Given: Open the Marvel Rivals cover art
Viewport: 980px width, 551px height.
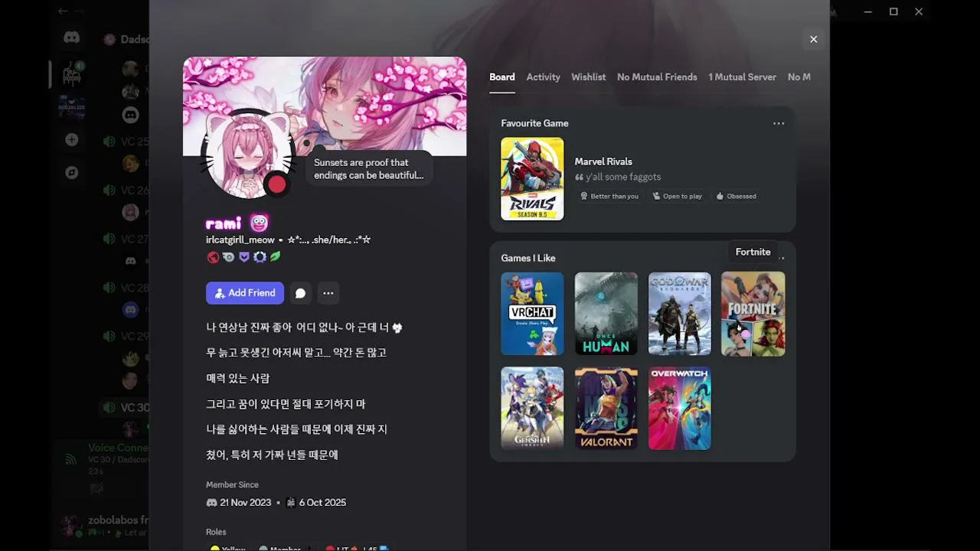Looking at the screenshot, I should (x=532, y=179).
